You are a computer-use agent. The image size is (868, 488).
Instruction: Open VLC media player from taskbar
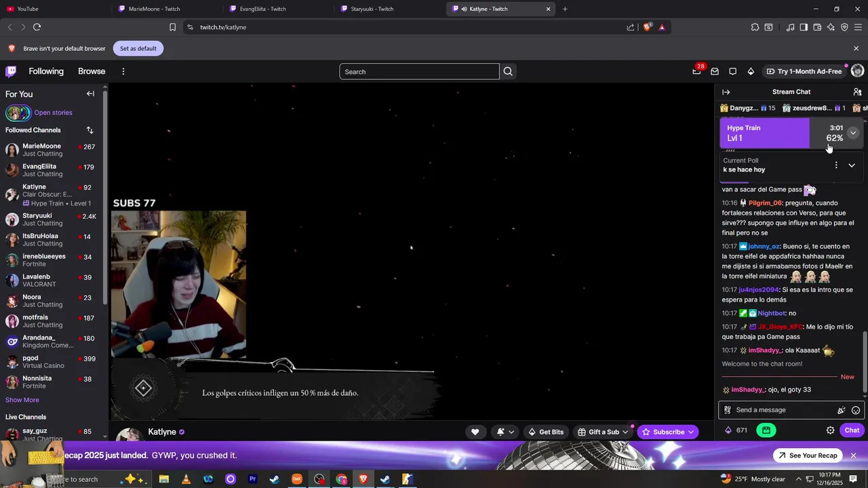click(x=186, y=479)
